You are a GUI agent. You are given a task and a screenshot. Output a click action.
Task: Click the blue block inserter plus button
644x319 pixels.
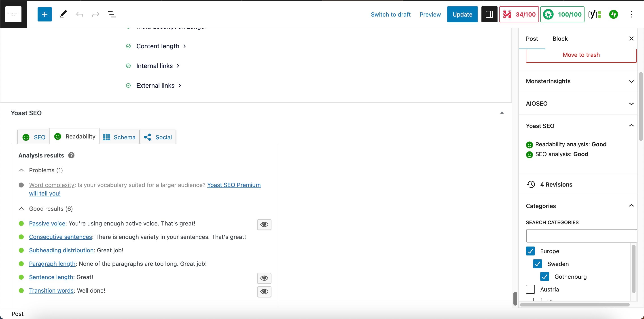pyautogui.click(x=44, y=14)
